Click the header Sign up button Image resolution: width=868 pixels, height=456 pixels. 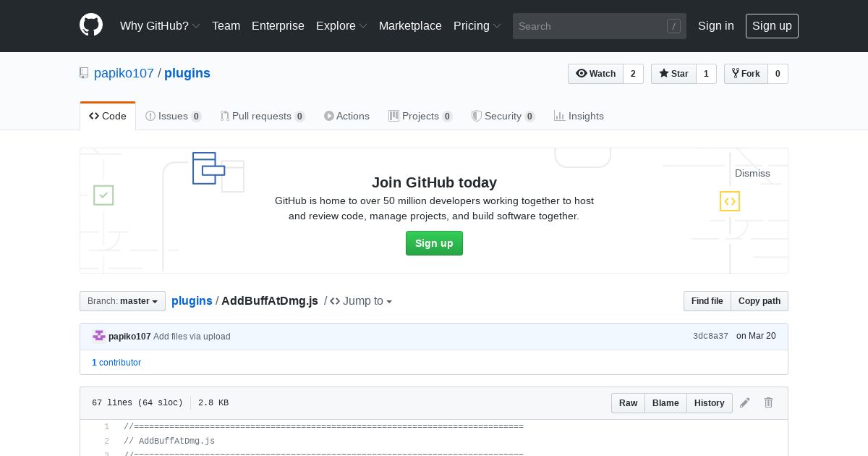(x=772, y=26)
